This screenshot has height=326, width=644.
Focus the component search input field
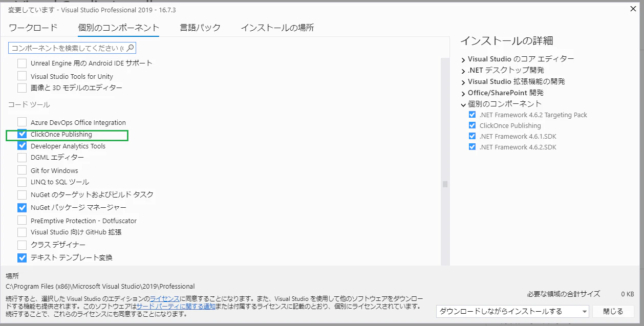point(72,48)
